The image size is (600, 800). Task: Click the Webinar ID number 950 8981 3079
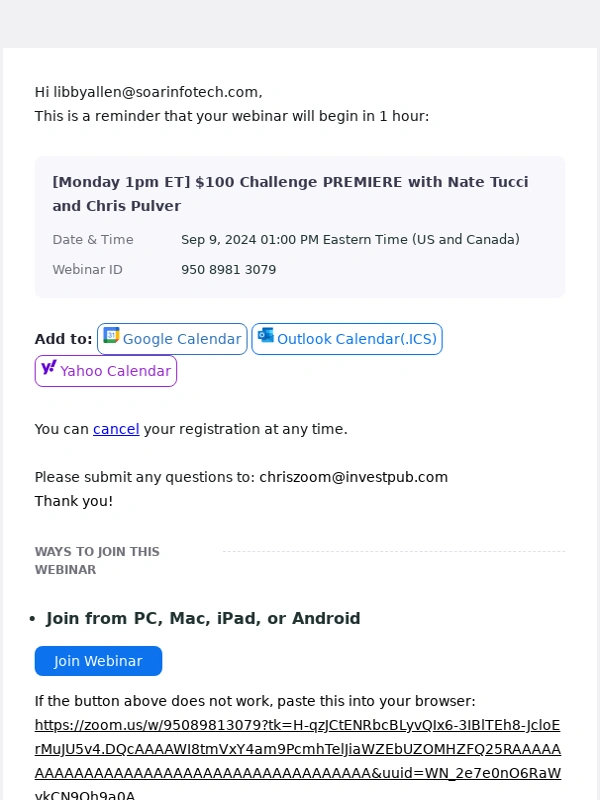point(229,269)
